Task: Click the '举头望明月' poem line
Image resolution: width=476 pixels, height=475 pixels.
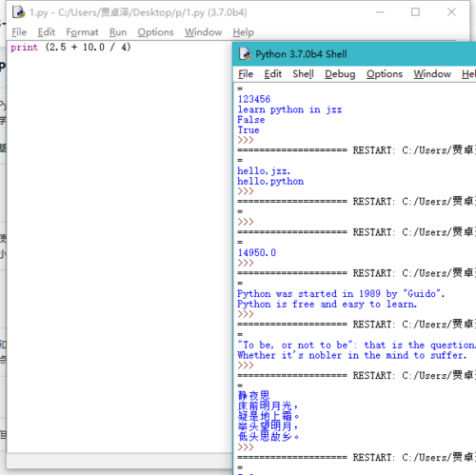Action: 268,426
